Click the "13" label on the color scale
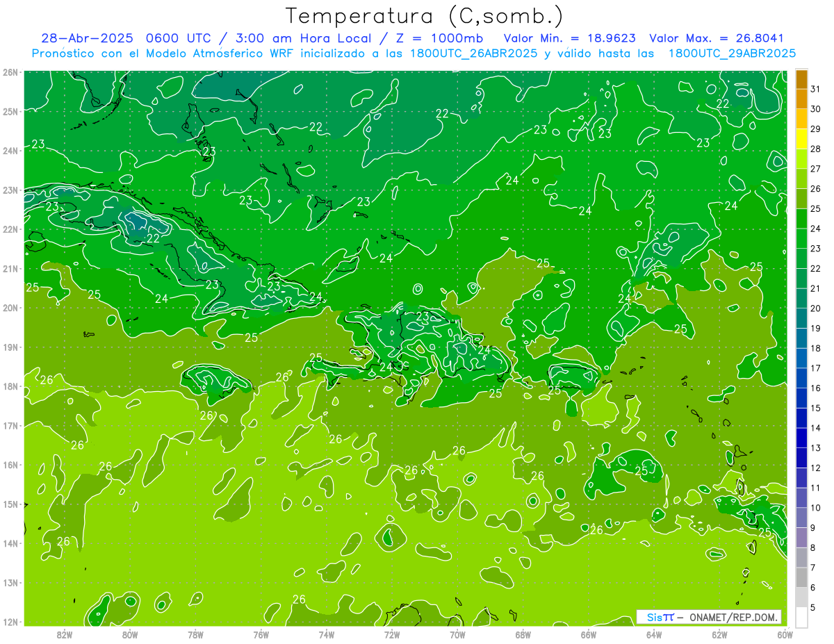Image resolution: width=834 pixels, height=644 pixels. [x=815, y=447]
